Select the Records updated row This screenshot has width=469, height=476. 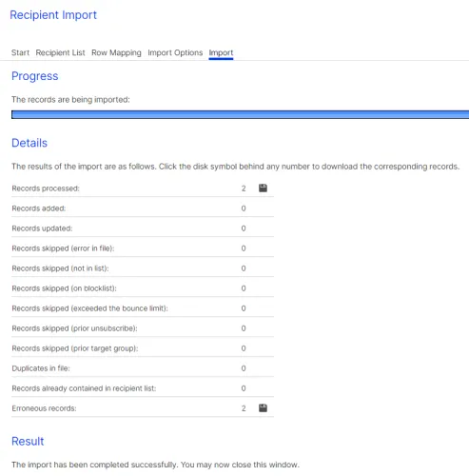(x=143, y=228)
